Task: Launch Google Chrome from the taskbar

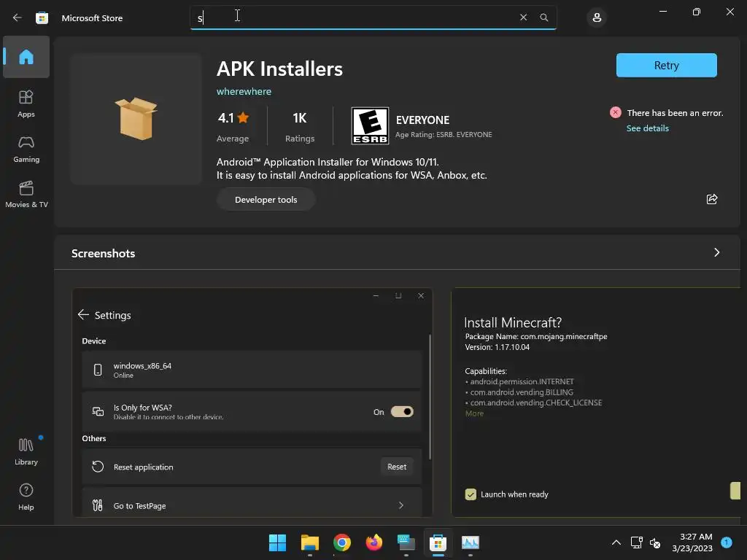Action: (x=342, y=542)
